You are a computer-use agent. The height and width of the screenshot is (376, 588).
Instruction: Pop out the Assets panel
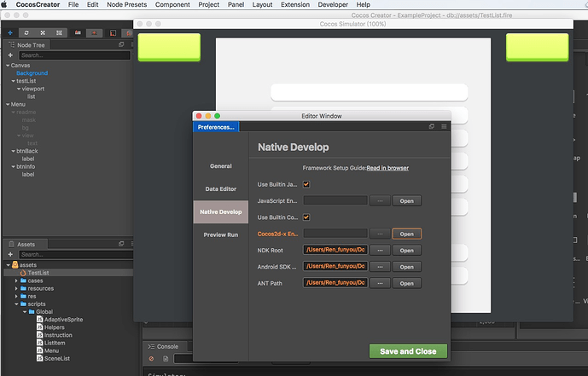click(121, 244)
